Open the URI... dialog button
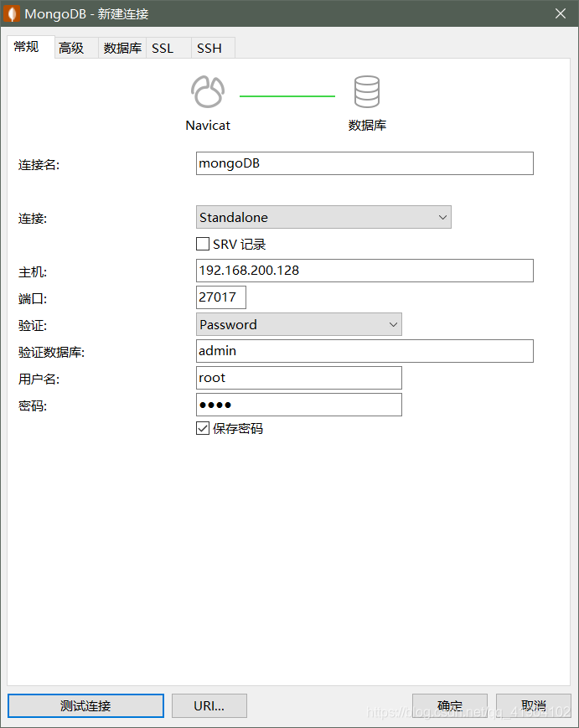 pos(209,705)
